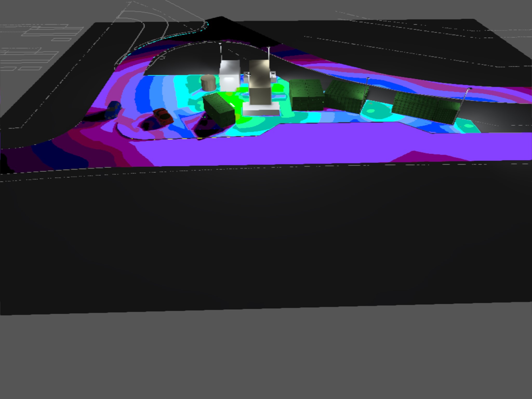The width and height of the screenshot is (532, 399).
Task: Click the beige cylindrical tank
Action: pyautogui.click(x=208, y=83)
